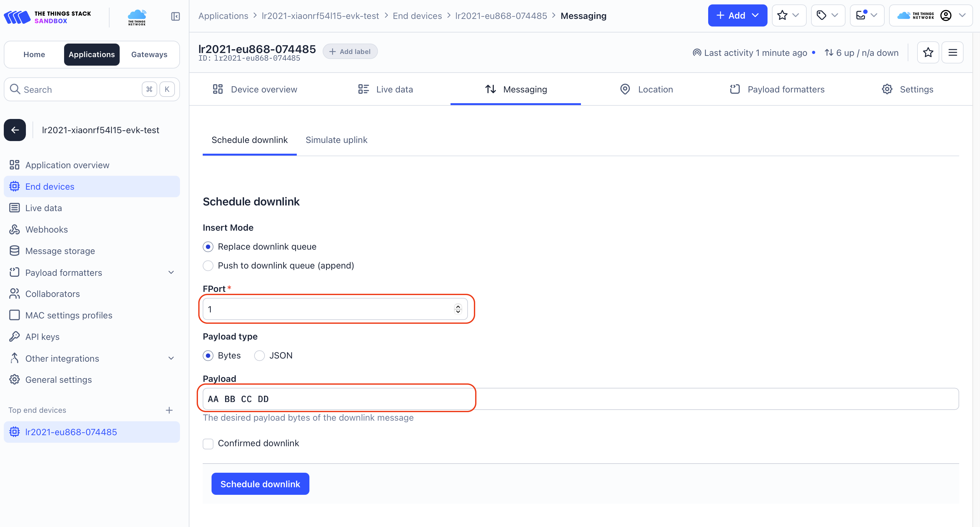Open Message storage in sidebar
This screenshot has width=980, height=527.
(x=60, y=251)
